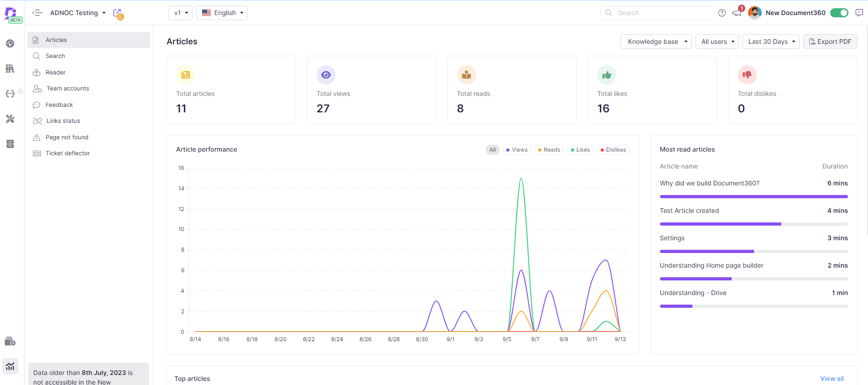Toggle the New Document360 switch
The width and height of the screenshot is (868, 385).
coord(839,13)
